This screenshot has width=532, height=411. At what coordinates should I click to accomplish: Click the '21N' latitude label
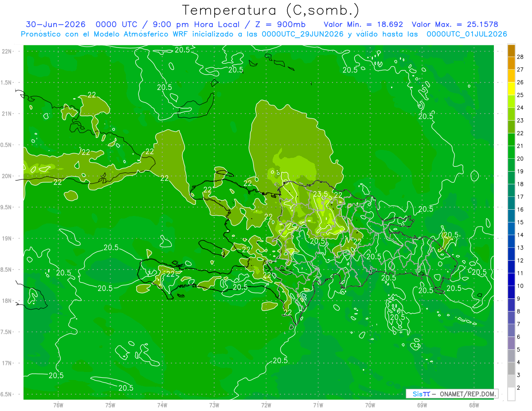click(x=7, y=114)
